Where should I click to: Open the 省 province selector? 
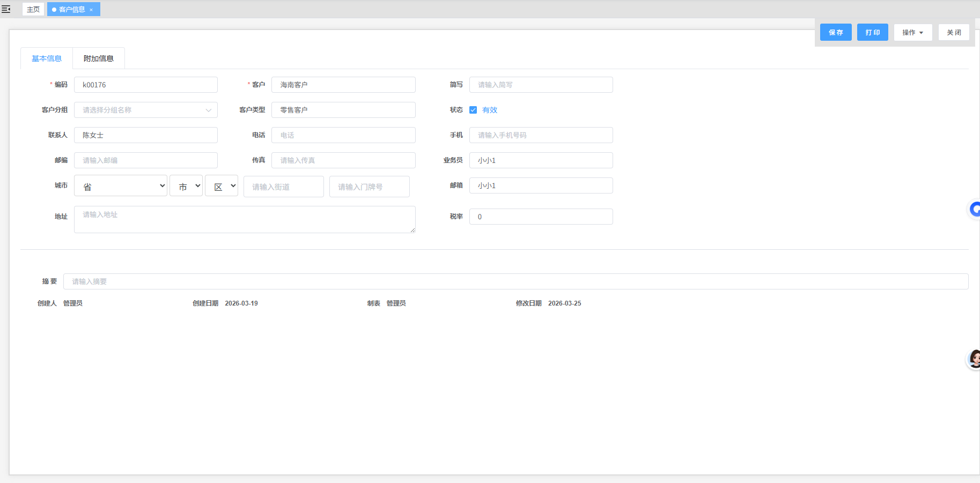click(x=121, y=186)
